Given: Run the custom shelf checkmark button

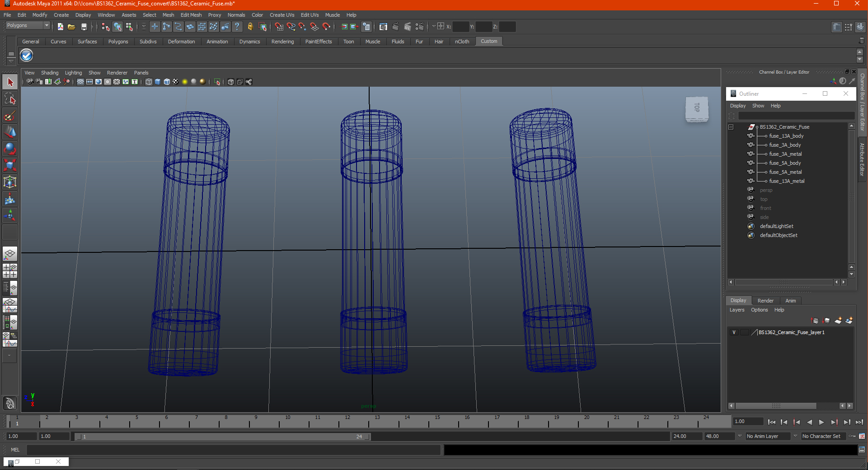Looking at the screenshot, I should (x=27, y=56).
